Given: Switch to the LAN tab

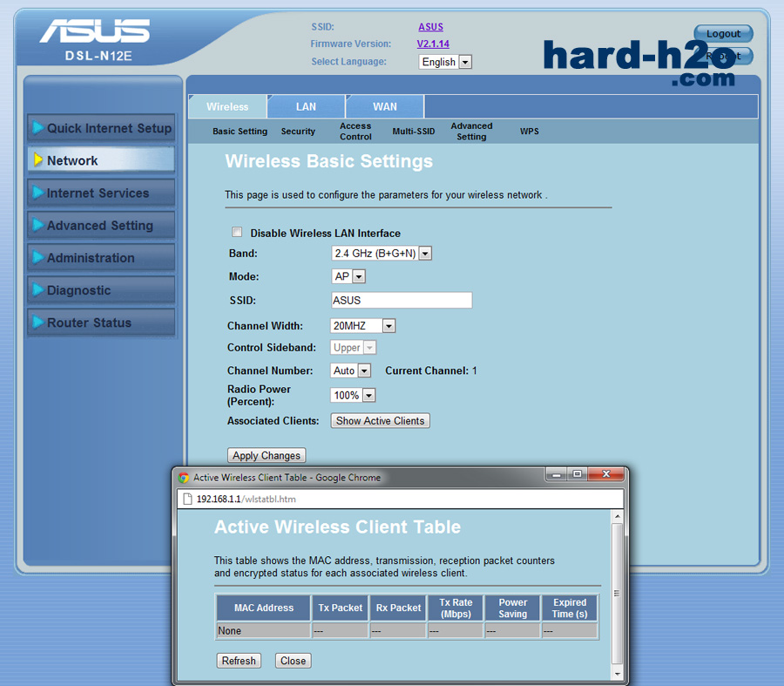Looking at the screenshot, I should coord(306,106).
